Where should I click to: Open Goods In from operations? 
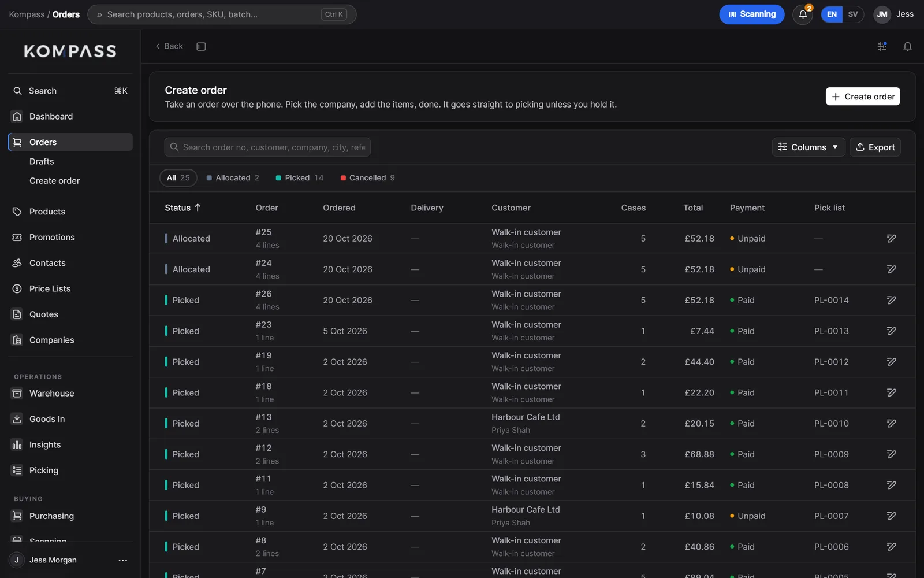pos(70,419)
